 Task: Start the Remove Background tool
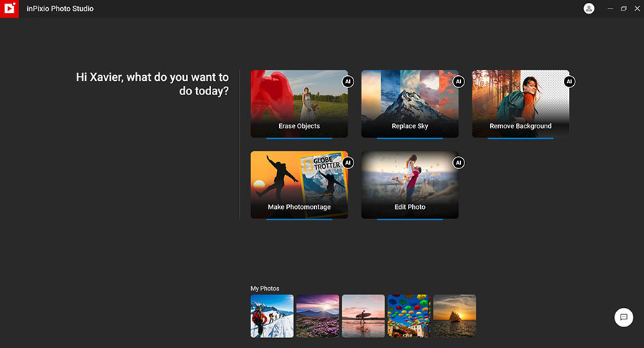[x=520, y=105]
